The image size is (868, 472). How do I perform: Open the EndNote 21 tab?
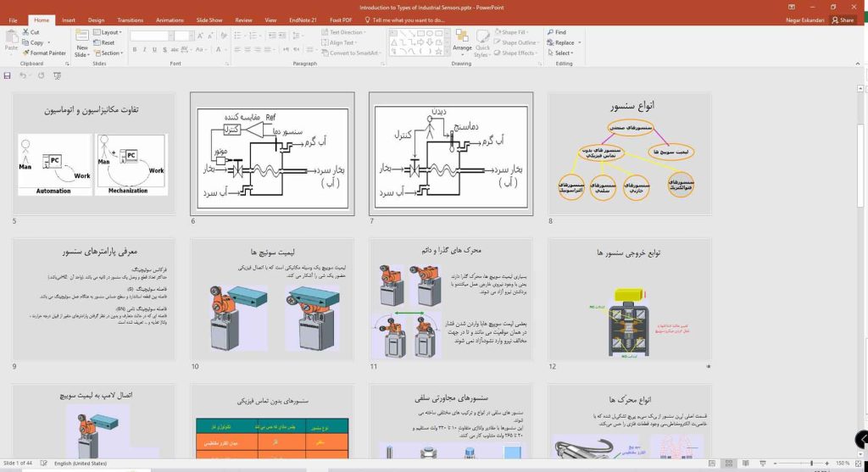(303, 20)
